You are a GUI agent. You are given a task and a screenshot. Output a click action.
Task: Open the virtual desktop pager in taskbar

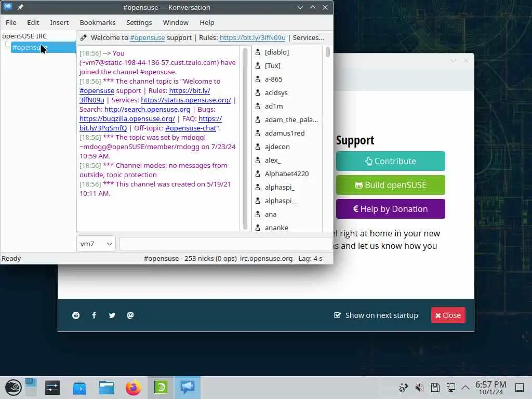(x=31, y=388)
